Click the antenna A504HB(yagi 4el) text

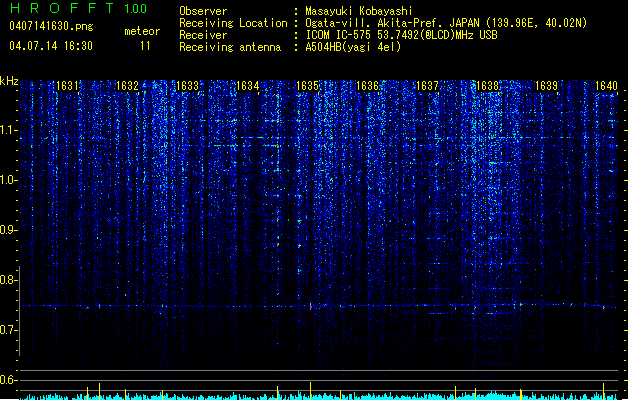(x=353, y=47)
